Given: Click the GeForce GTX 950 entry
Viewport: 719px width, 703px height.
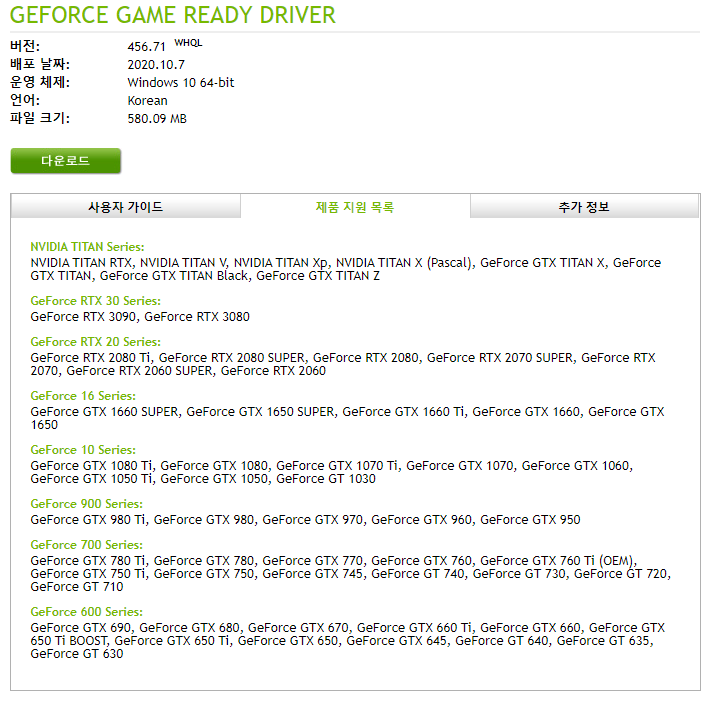Looking at the screenshot, I should pyautogui.click(x=531, y=520).
